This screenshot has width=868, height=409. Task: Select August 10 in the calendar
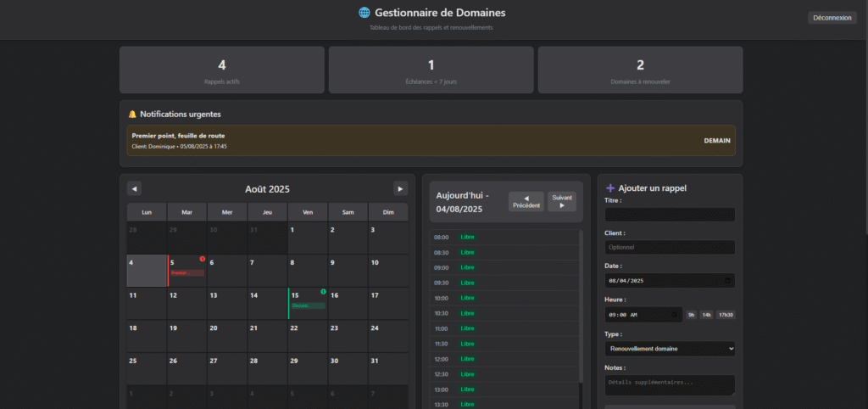(388, 271)
